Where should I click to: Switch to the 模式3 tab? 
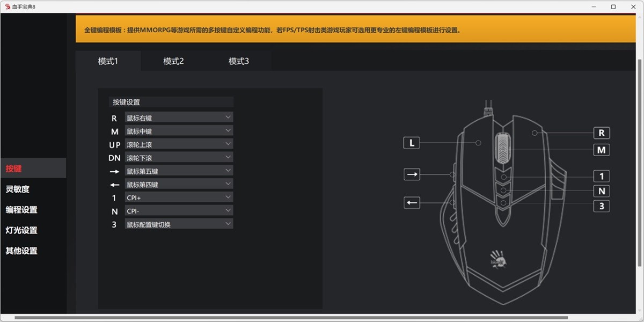click(239, 61)
